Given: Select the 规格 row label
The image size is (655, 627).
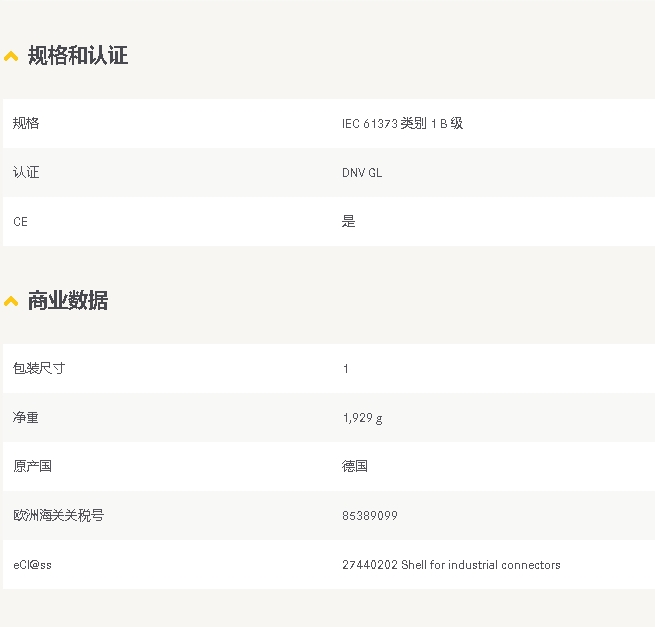Looking at the screenshot, I should pos(26,123).
